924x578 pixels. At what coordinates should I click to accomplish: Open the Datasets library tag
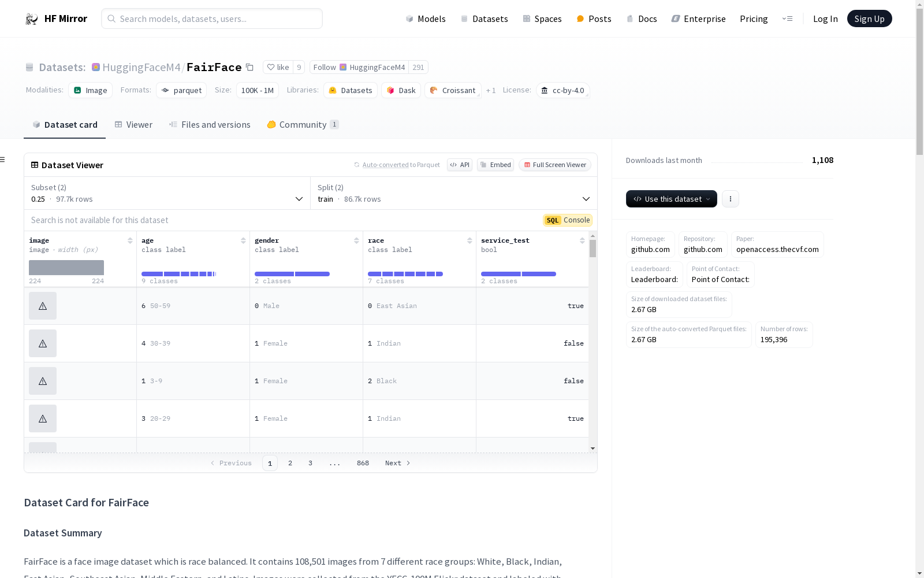coord(351,90)
